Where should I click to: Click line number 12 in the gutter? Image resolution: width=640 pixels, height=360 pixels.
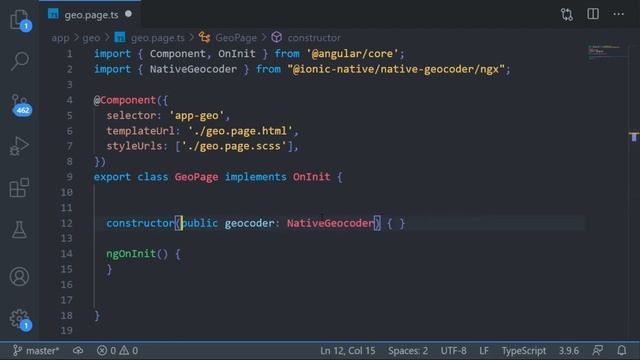67,223
